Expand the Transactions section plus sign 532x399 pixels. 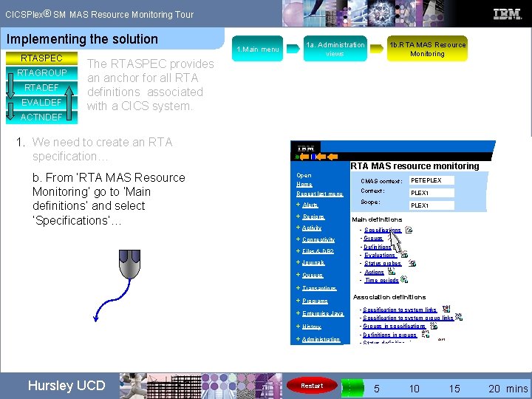298,287
